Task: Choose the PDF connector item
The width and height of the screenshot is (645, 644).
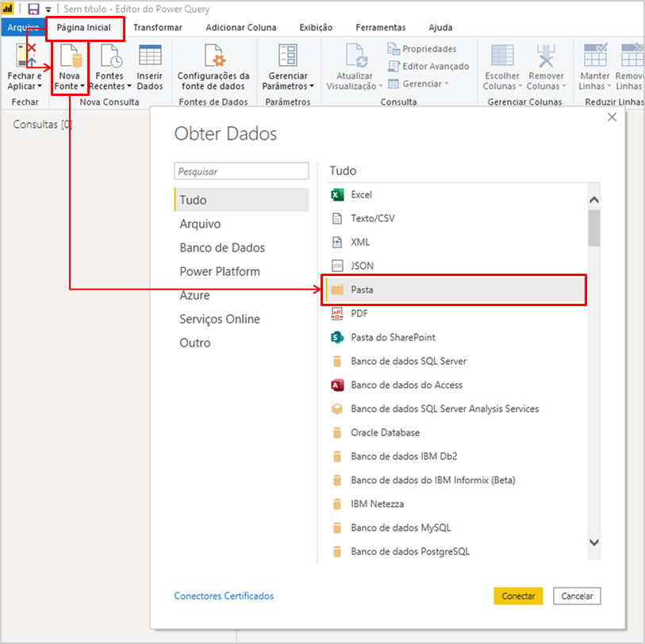Action: pyautogui.click(x=359, y=313)
